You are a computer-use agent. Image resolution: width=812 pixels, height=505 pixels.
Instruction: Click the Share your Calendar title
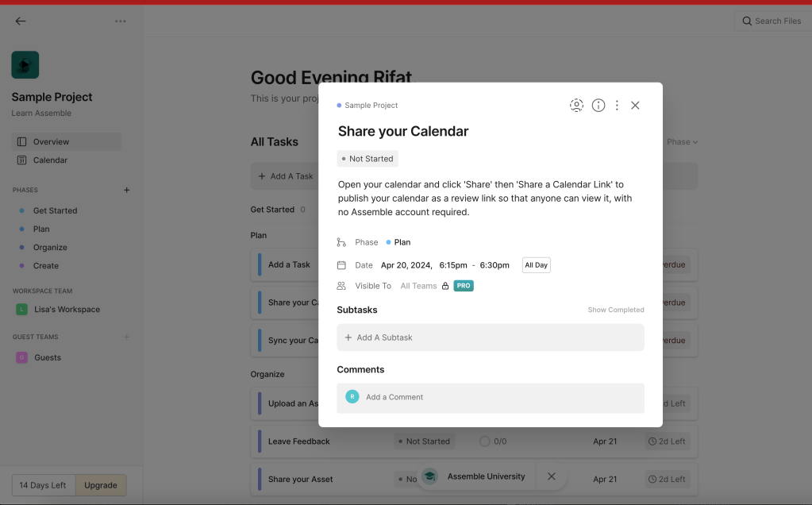click(403, 131)
